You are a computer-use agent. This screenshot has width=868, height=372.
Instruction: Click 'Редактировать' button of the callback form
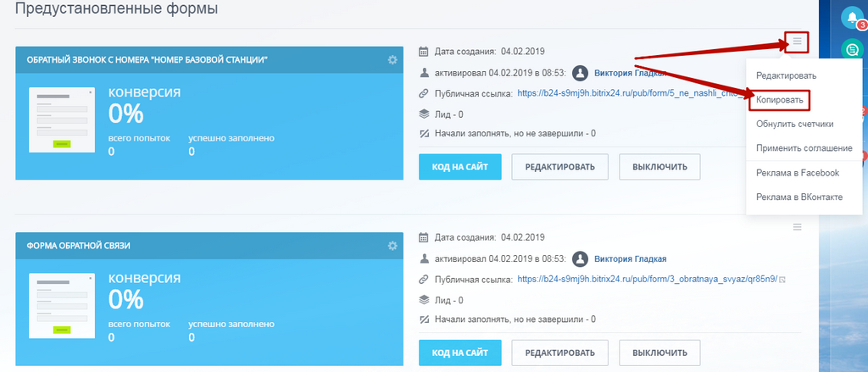559,167
